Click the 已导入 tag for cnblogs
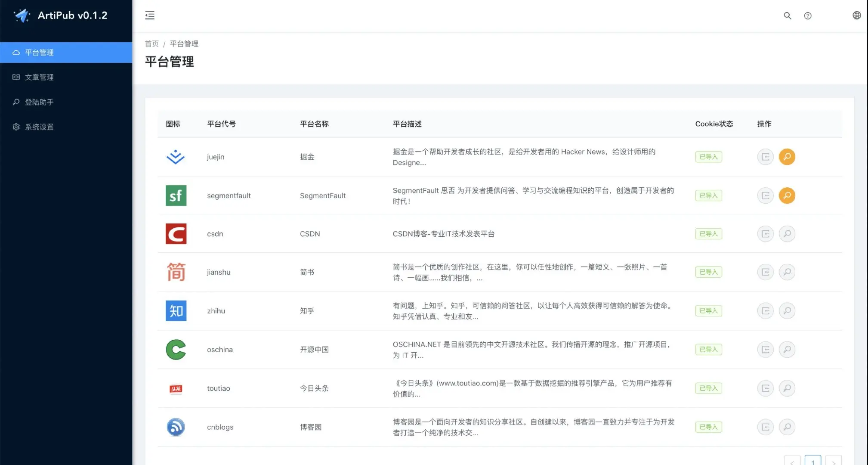Screen dimensions: 868x465 [708, 427]
